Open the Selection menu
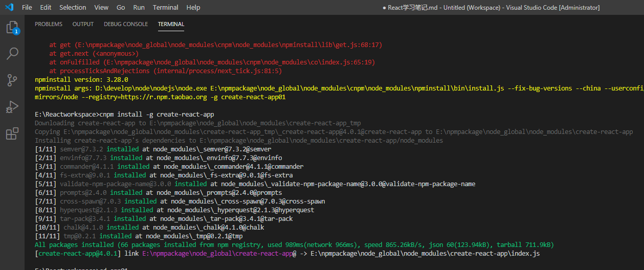 pos(73,8)
